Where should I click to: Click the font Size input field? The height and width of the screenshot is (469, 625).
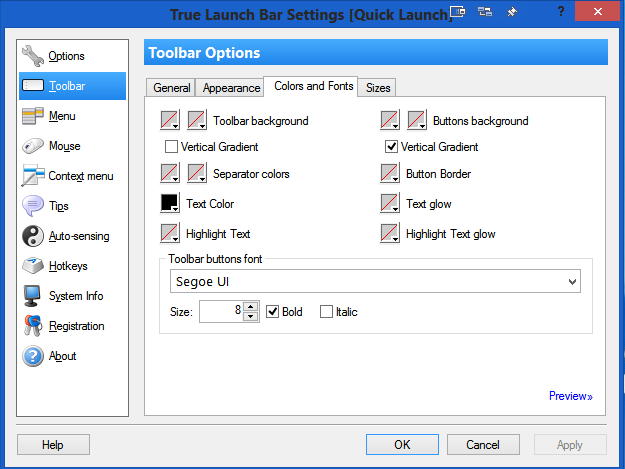coord(220,312)
